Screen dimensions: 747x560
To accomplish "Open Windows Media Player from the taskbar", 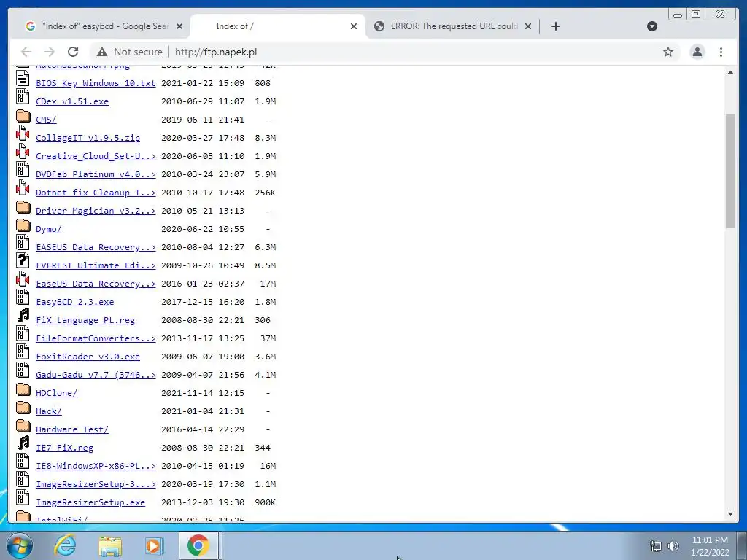I will [154, 545].
